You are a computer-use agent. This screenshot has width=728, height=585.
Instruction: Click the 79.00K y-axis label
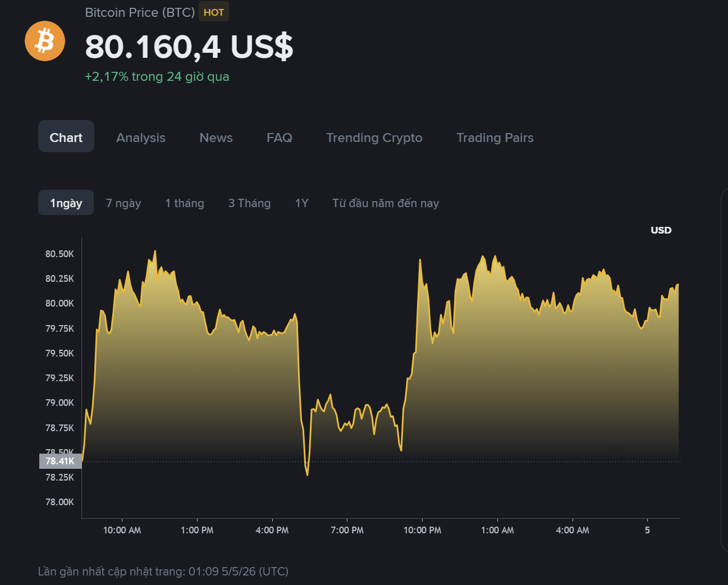coord(59,403)
